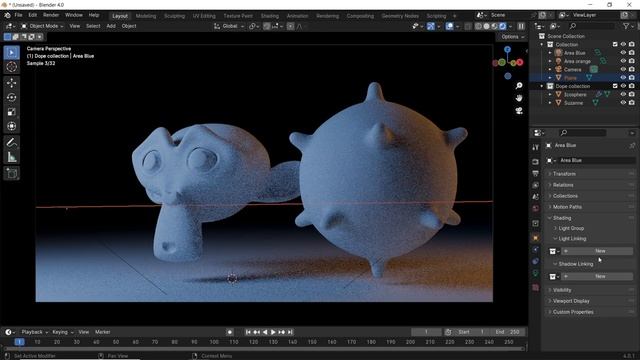
Task: Click the current frame number field
Action: [x=426, y=332]
